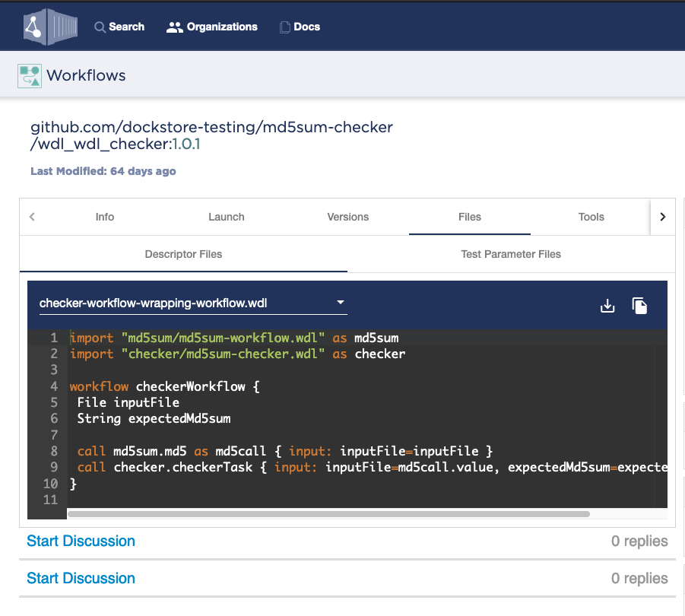
Task: Click the second 0 replies count
Action: [639, 578]
